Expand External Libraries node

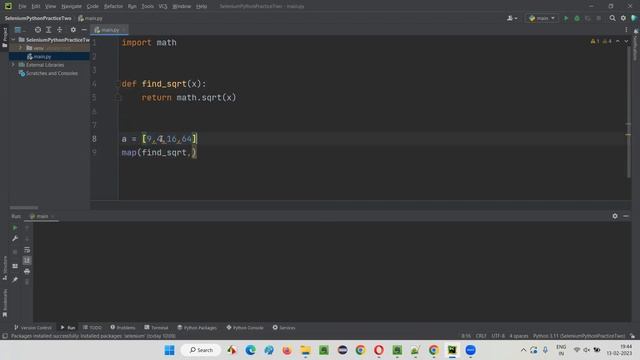[13, 64]
